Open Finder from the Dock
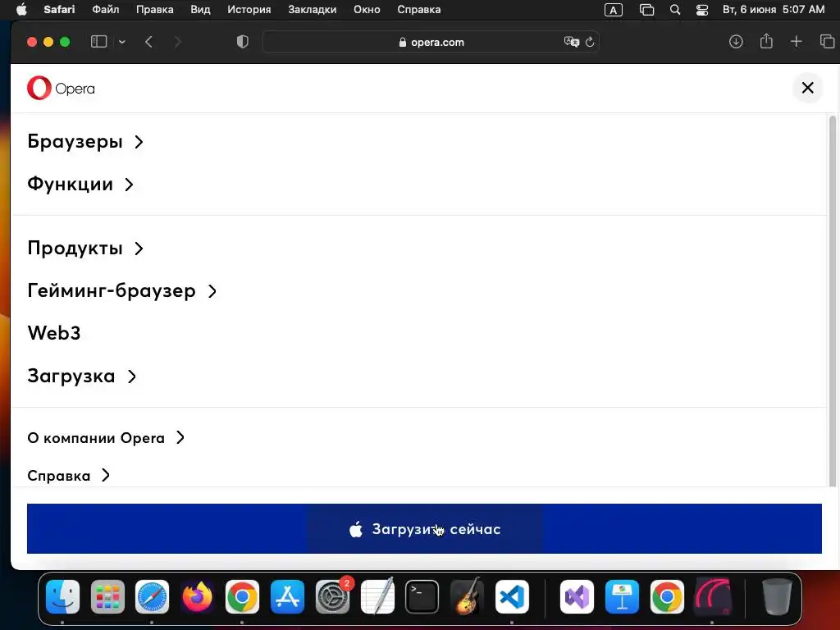The image size is (840, 630). coord(62,596)
